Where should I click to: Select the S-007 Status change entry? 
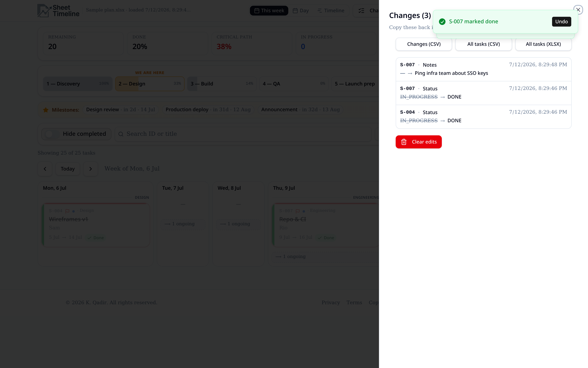483,93
